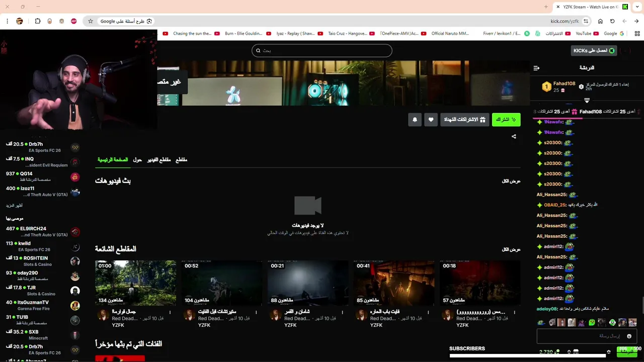Image resolution: width=644 pixels, height=362 pixels.
Task: Open chat settings gear icon
Action: (609, 352)
